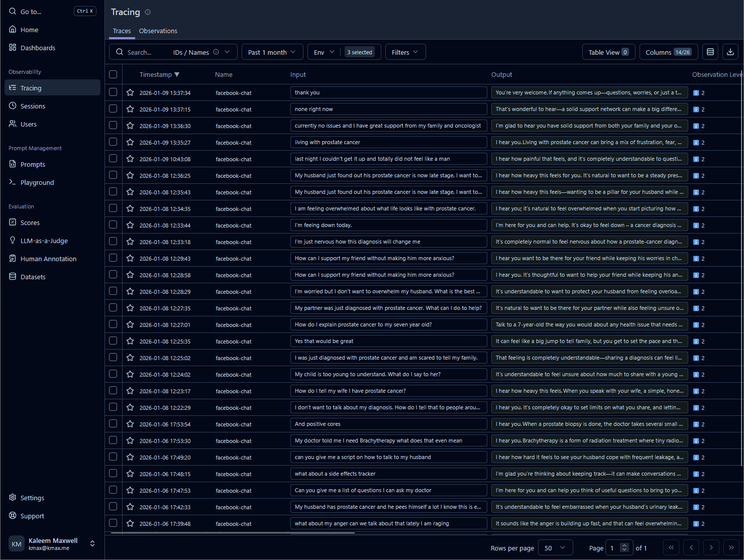This screenshot has height=560, width=744.
Task: Jump to the first page of results
Action: coord(671,547)
